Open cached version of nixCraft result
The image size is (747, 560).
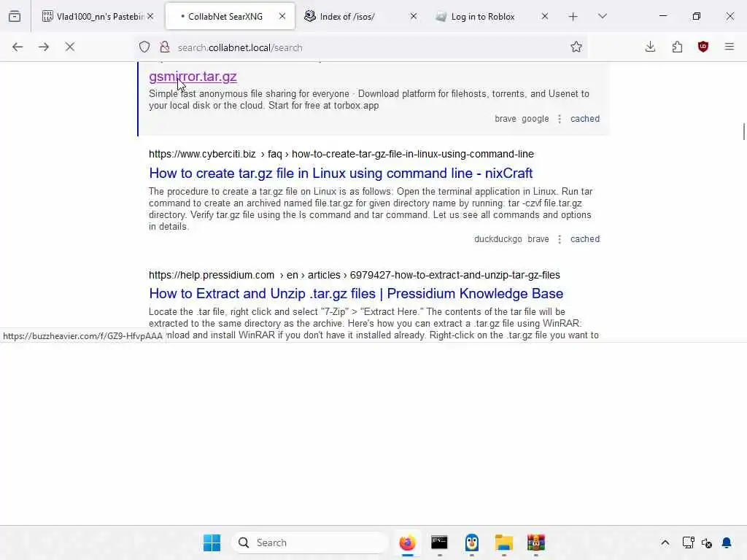click(585, 239)
